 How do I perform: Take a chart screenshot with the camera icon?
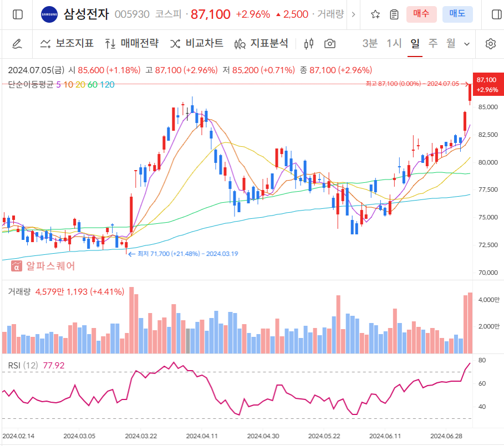pos(330,42)
